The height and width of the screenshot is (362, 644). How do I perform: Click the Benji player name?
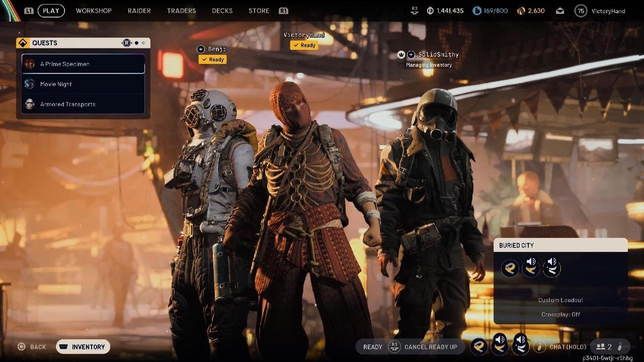point(217,49)
